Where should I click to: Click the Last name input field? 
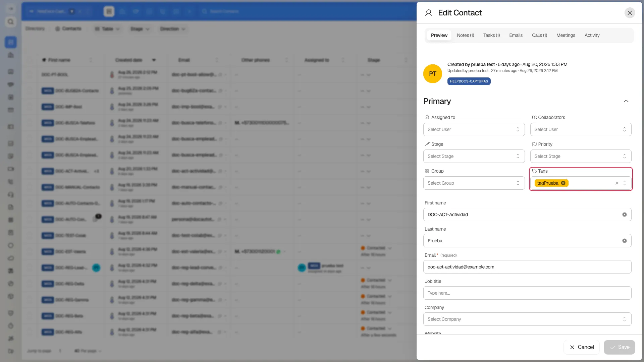(x=527, y=241)
